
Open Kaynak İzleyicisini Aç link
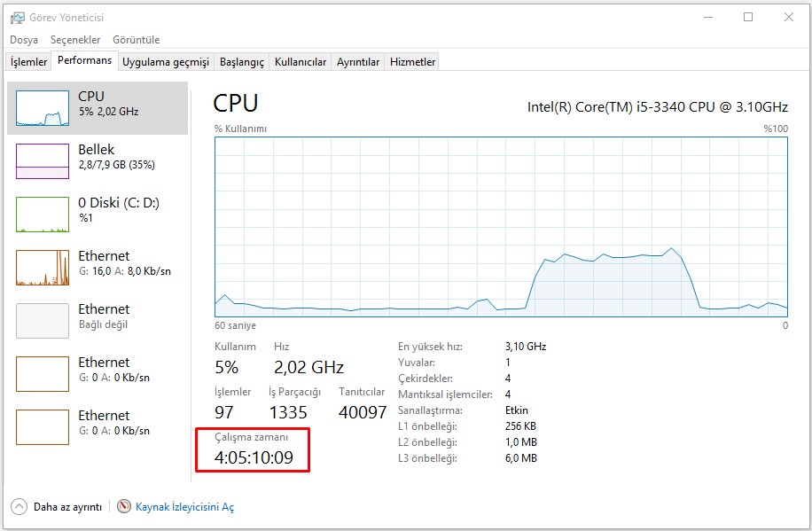tap(184, 507)
